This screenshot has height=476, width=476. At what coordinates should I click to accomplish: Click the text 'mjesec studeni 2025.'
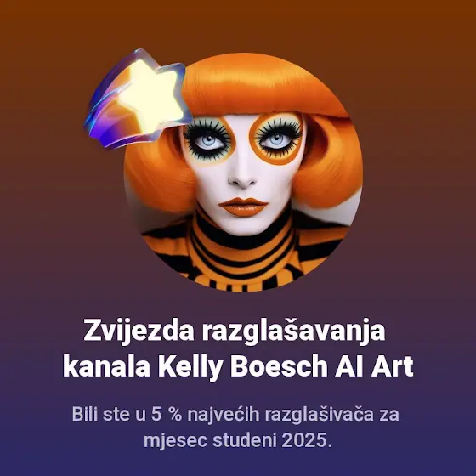238,440
